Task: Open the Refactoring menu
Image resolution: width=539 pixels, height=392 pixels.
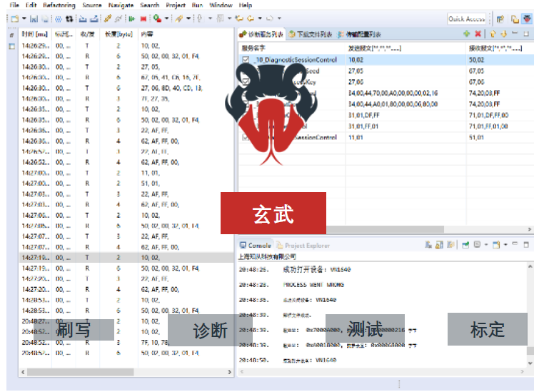Action: pyautogui.click(x=58, y=5)
